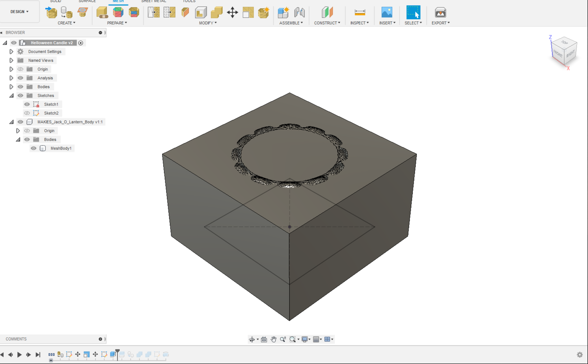The height and width of the screenshot is (364, 588).
Task: Collapse the Sketches folder
Action: (x=11, y=96)
